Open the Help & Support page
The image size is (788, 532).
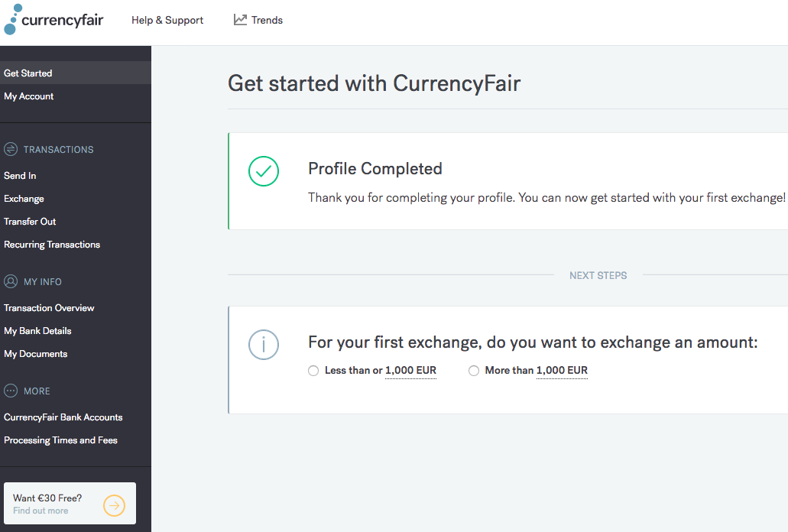pos(167,20)
